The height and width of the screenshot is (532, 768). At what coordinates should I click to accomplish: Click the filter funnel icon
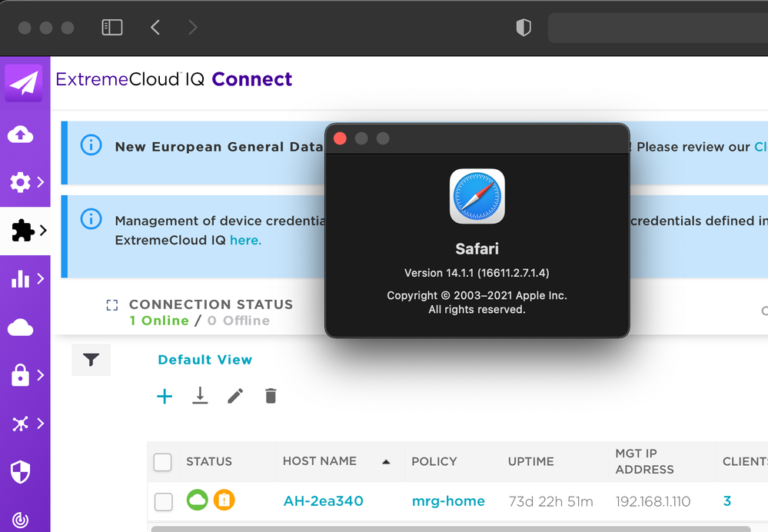[91, 360]
